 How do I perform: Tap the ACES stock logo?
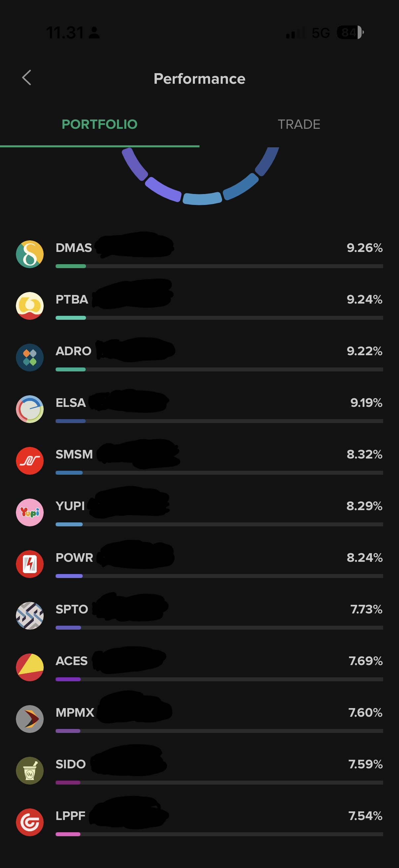[x=30, y=667]
